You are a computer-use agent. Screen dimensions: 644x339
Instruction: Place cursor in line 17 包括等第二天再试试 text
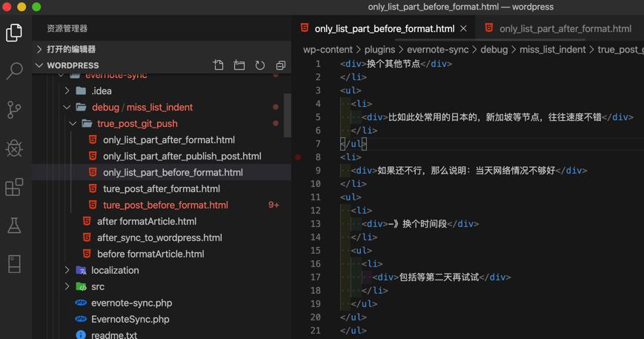click(x=439, y=277)
